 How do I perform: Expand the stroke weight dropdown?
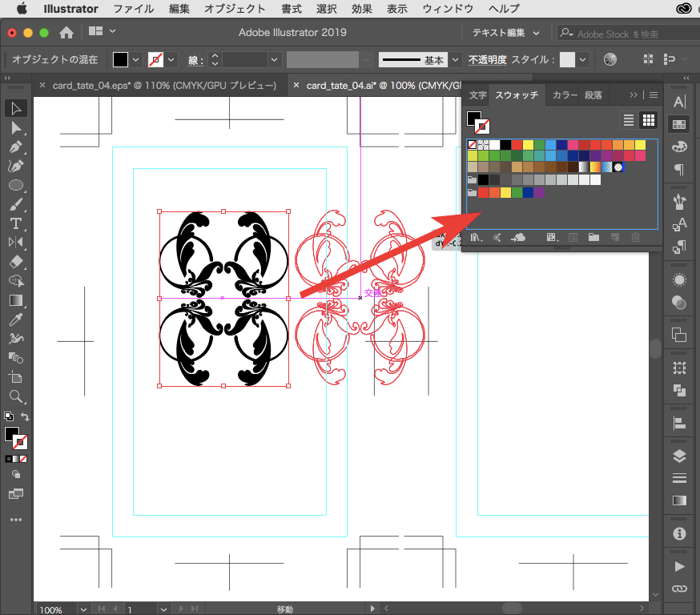point(275,60)
